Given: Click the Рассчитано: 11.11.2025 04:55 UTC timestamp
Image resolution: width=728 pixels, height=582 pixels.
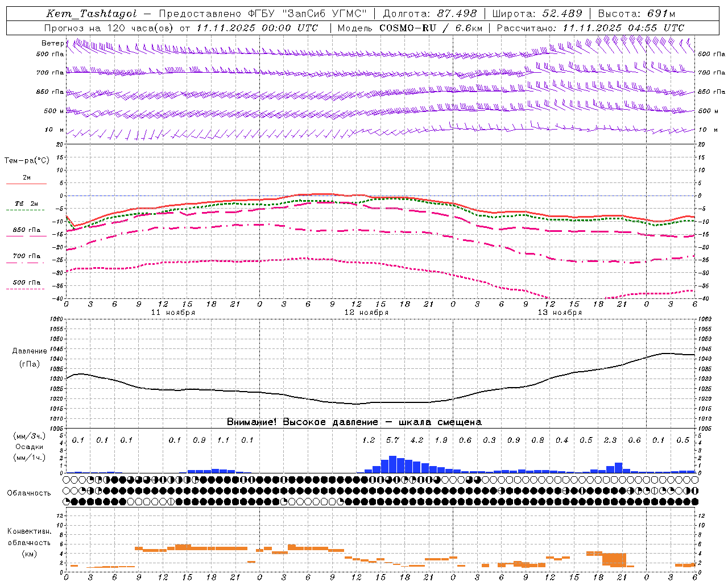Looking at the screenshot, I should (x=590, y=28).
